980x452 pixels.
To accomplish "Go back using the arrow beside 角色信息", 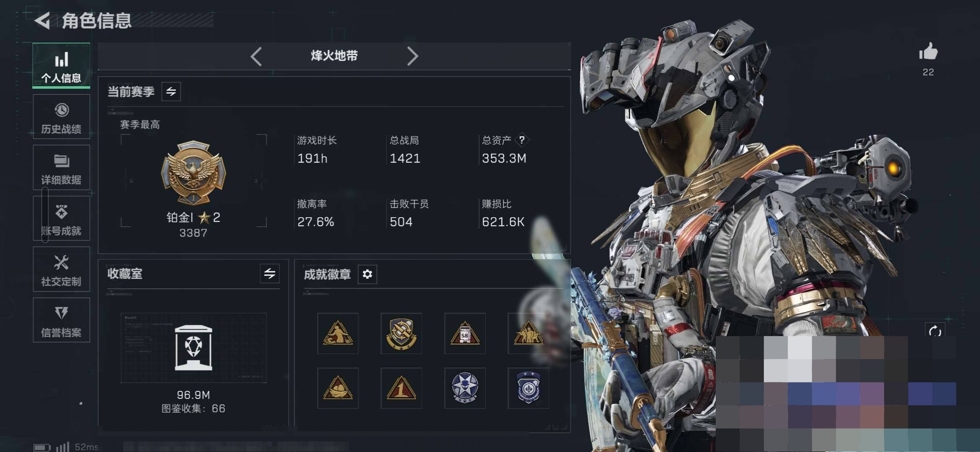I will coord(42,21).
